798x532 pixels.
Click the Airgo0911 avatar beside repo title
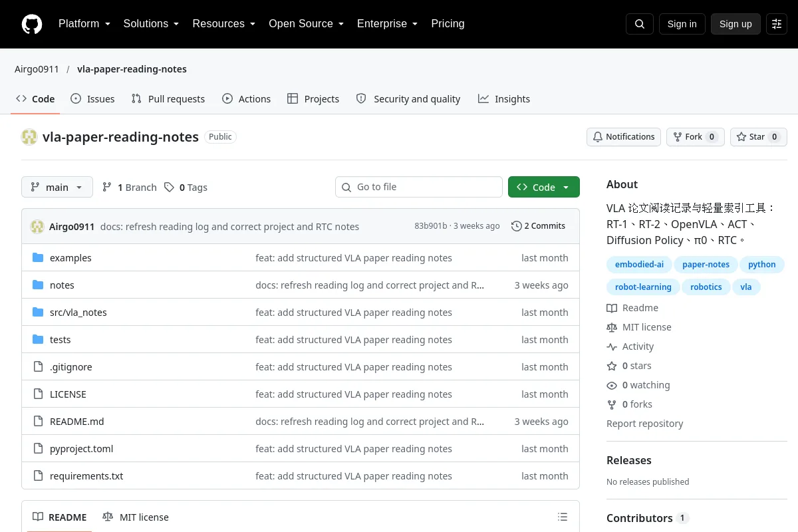click(29, 137)
